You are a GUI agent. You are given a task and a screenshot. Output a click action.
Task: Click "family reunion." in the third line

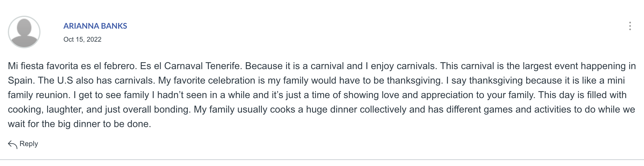coord(39,95)
